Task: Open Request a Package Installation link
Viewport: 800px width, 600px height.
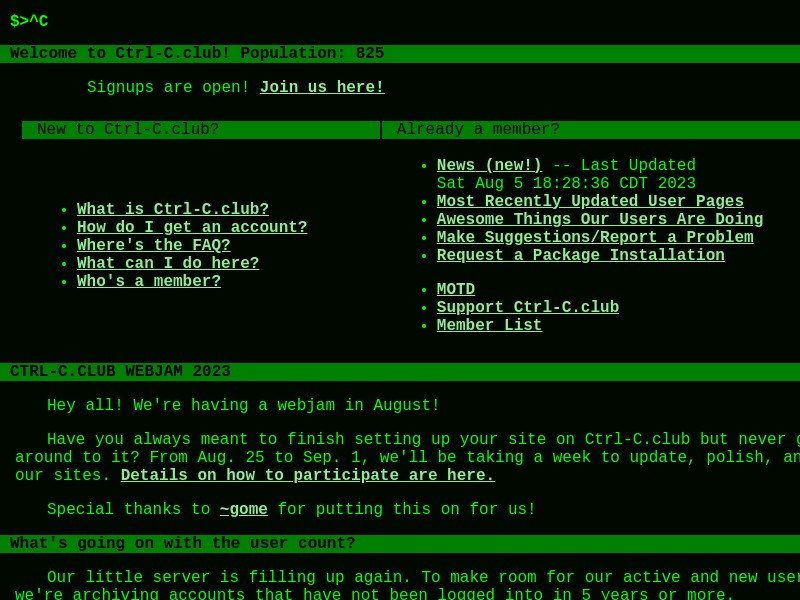Action: 581,255
